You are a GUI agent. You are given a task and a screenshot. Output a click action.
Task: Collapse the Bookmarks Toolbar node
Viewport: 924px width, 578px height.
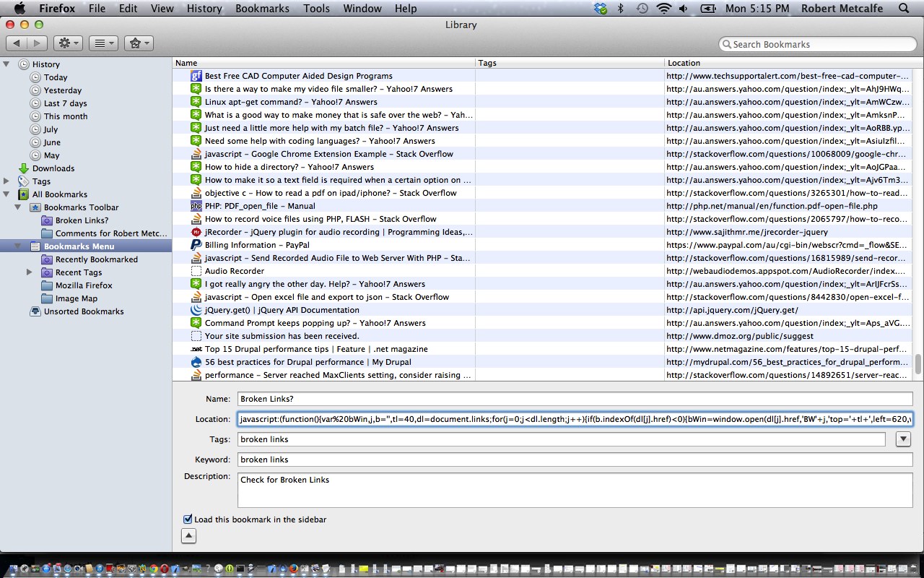coord(18,207)
